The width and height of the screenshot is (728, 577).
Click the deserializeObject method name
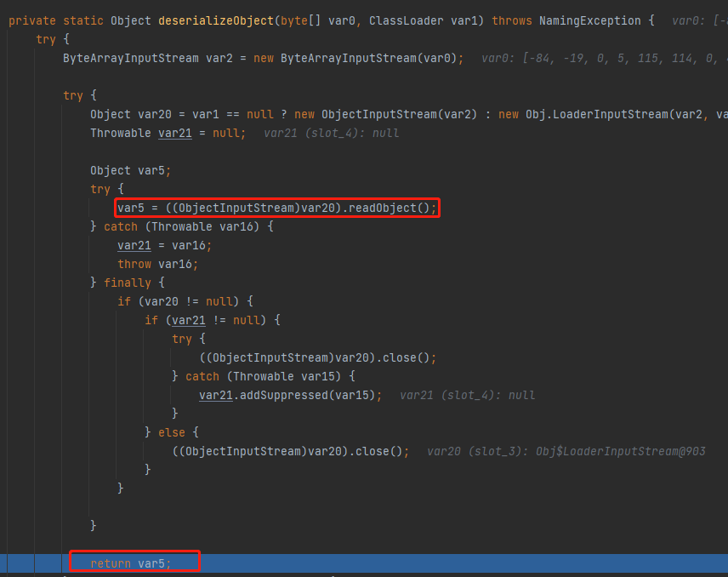coord(216,21)
